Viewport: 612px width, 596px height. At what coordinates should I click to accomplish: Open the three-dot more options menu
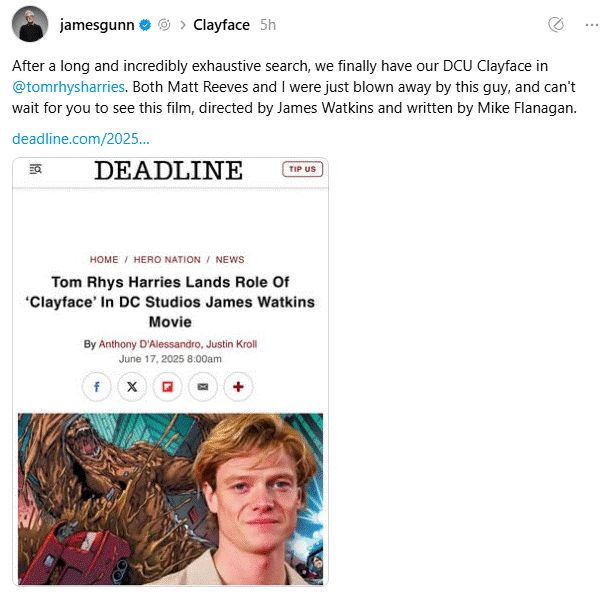point(592,25)
